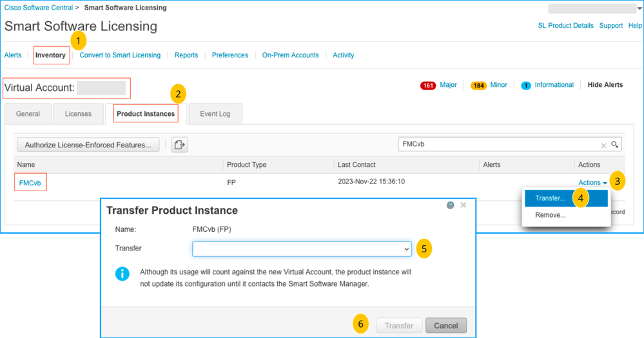Go to Alerts navigation item
Viewport: 644px width, 338px height.
pos(13,55)
